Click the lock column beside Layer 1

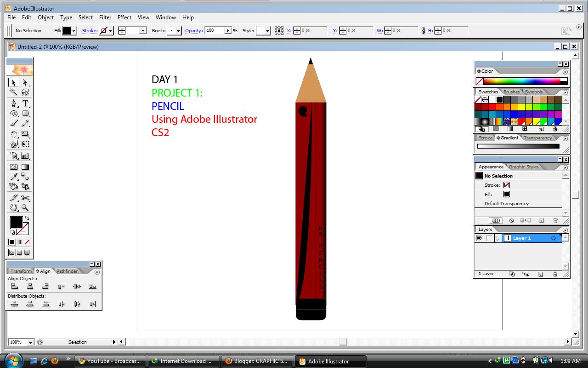click(x=488, y=238)
